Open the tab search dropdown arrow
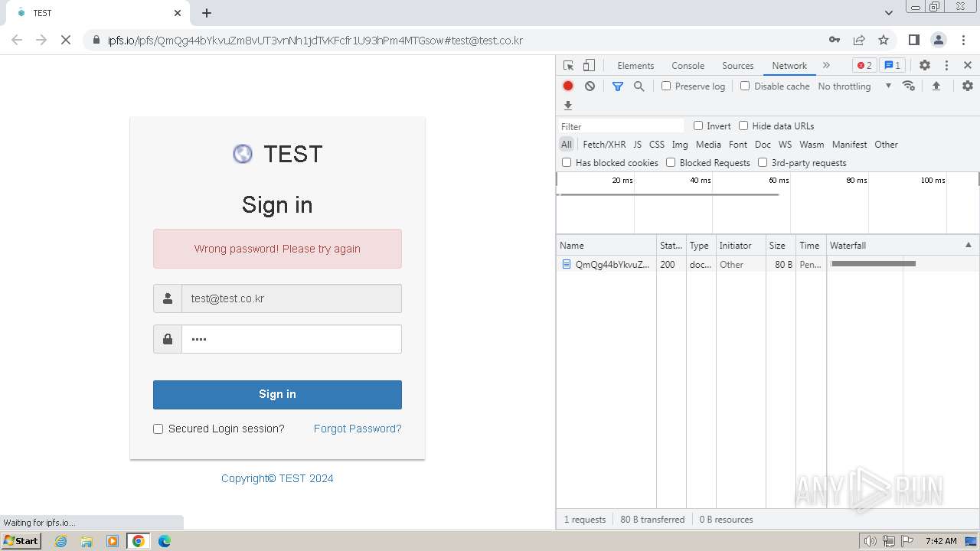Screen dimensions: 980x551 (x=889, y=13)
